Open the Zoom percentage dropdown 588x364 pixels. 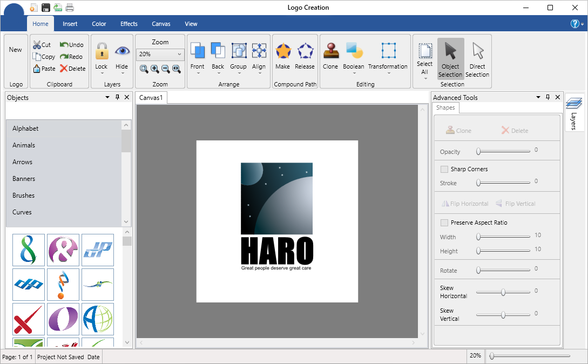(179, 55)
